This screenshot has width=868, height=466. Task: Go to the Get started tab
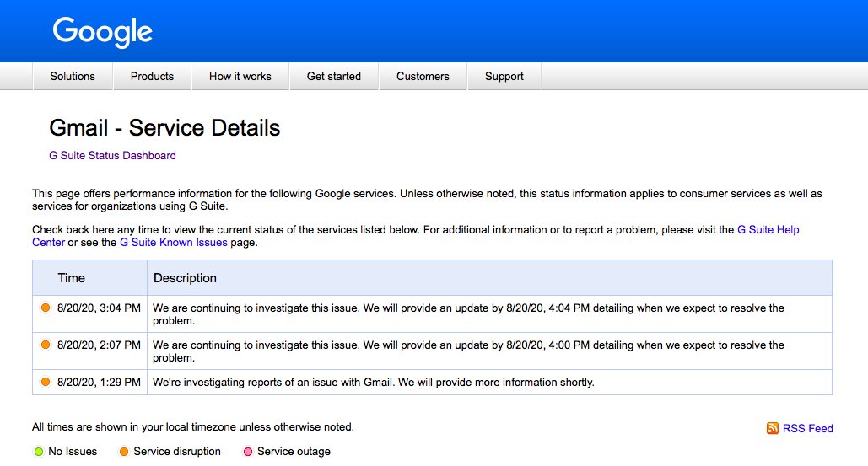point(334,76)
